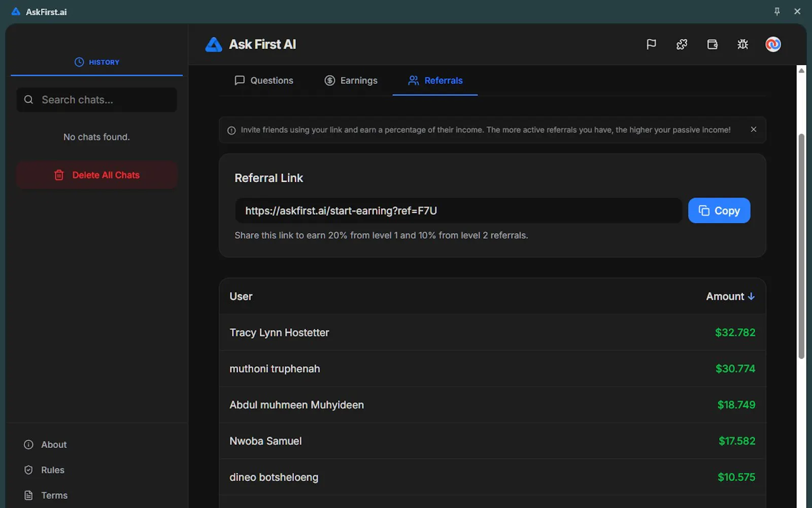Click the Terms document icon

pyautogui.click(x=29, y=495)
